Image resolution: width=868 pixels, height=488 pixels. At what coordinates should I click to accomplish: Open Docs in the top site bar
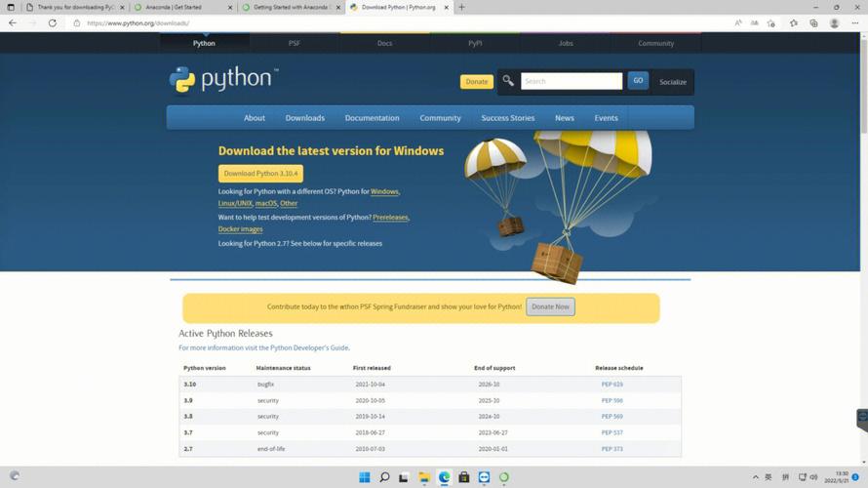coord(384,43)
